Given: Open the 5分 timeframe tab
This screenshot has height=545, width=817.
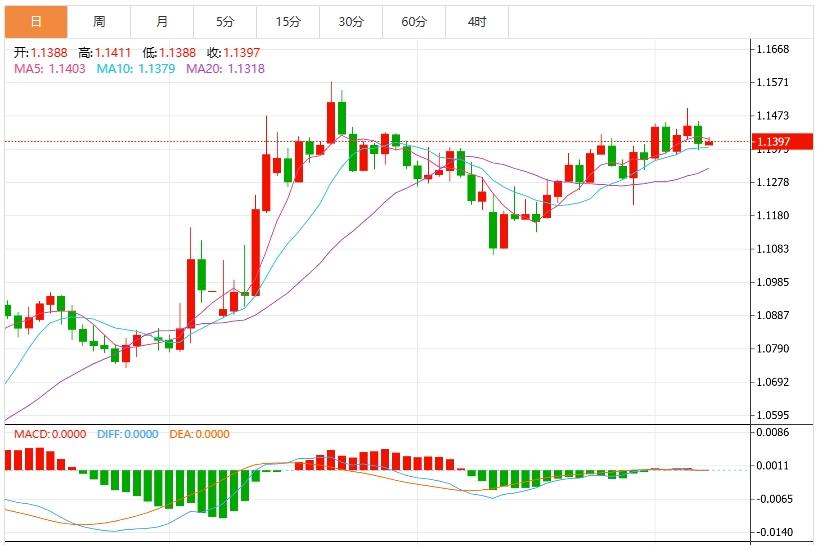Looking at the screenshot, I should pos(225,21).
